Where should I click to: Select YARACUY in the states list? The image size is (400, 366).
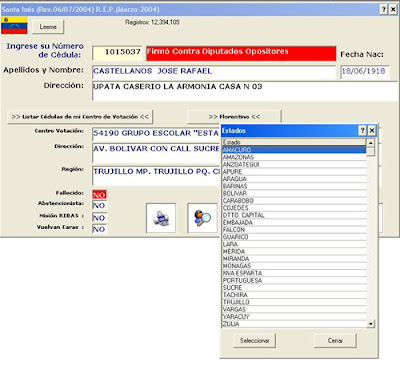[294, 317]
